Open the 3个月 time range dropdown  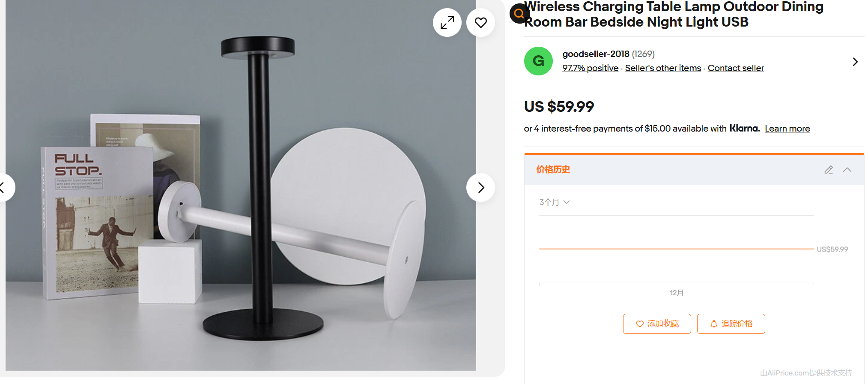click(554, 202)
